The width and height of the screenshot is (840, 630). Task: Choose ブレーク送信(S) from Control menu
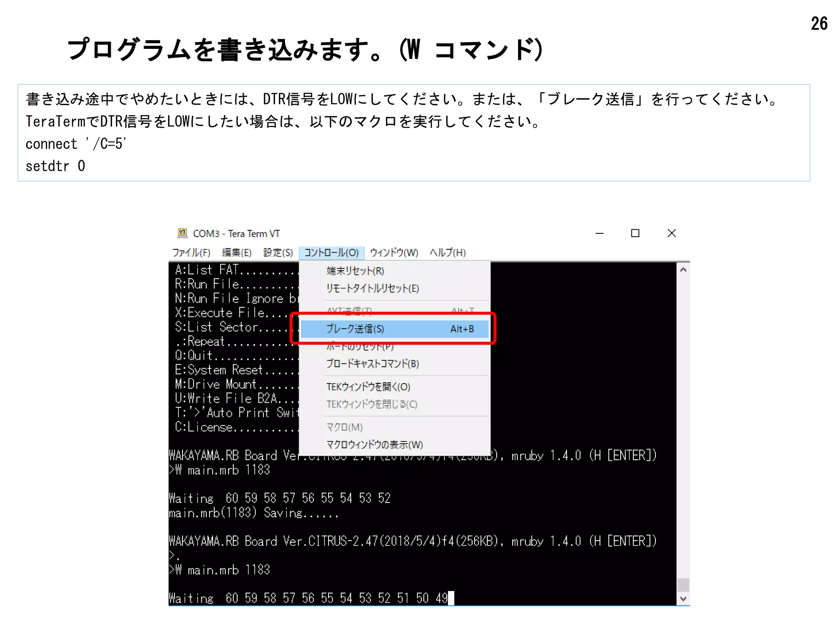click(x=395, y=329)
